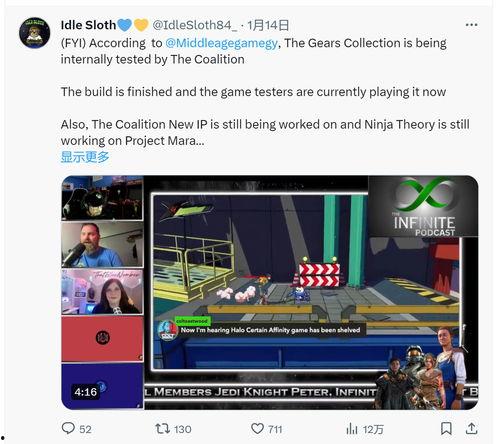
Task: Open the Idle Sloth profile avatar
Action: point(35,33)
